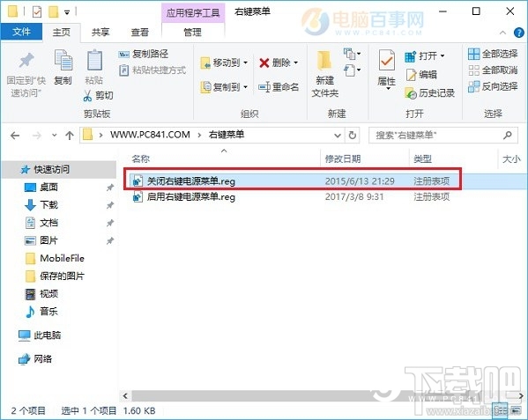Open the Easy access dropdown icon

(352, 70)
